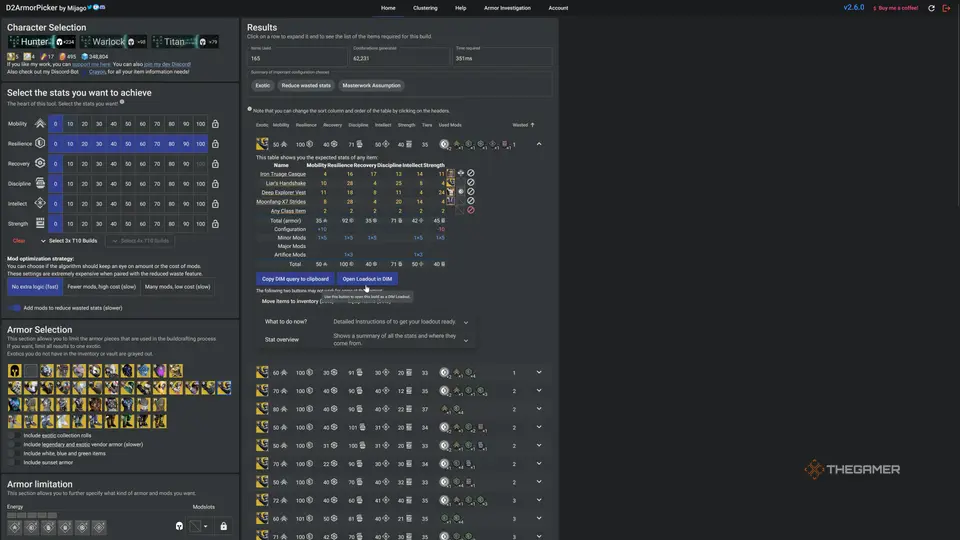Click the red Clear button

[x=19, y=241]
